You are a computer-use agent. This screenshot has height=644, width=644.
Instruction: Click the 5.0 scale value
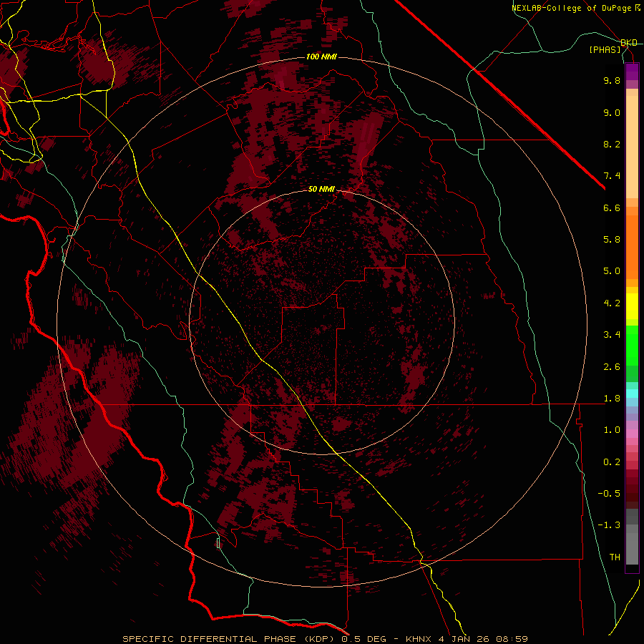(x=612, y=271)
